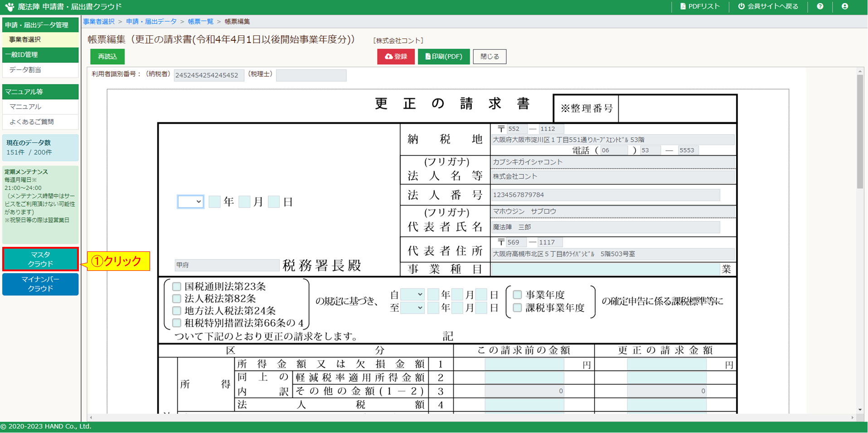868x433 pixels.
Task: Click the submission date 年 field
Action: point(215,202)
